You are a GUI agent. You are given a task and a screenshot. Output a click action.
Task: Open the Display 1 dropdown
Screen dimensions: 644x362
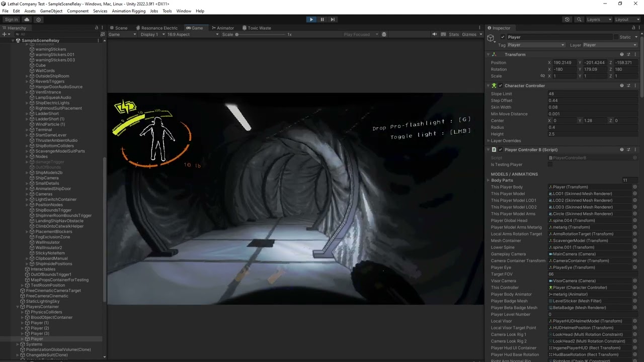pos(152,34)
